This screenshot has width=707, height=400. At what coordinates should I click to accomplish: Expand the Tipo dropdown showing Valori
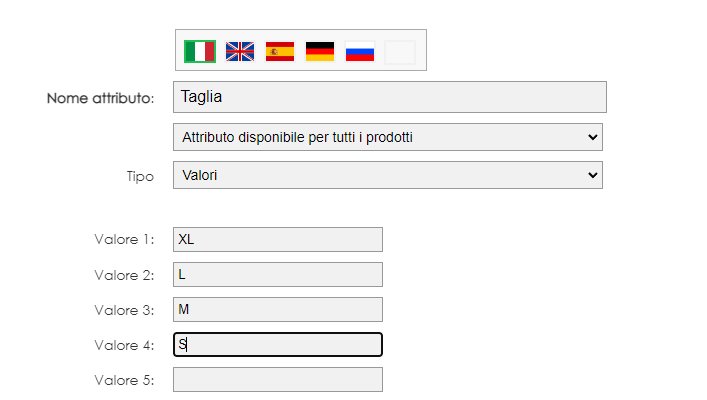[x=388, y=175]
